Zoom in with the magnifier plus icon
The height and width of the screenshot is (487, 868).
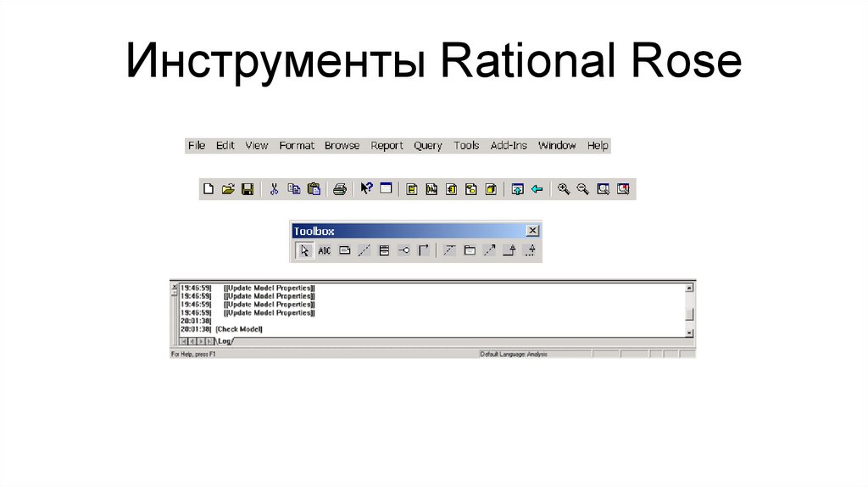564,189
